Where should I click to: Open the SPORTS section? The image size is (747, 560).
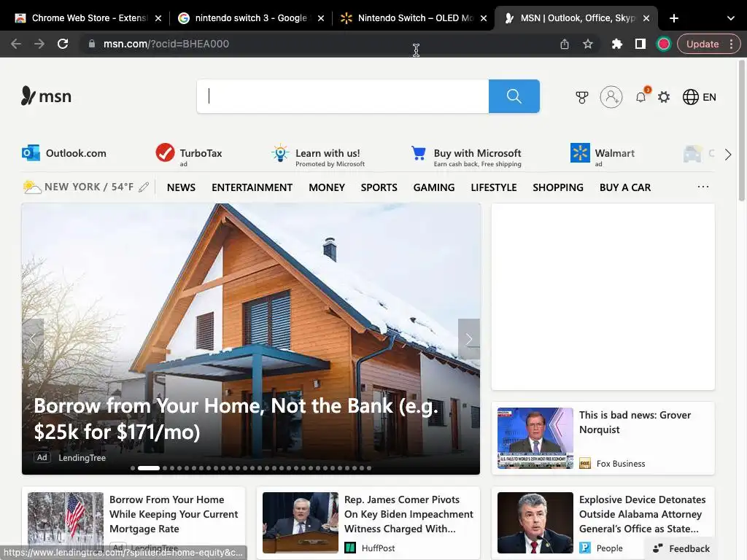pos(379,187)
